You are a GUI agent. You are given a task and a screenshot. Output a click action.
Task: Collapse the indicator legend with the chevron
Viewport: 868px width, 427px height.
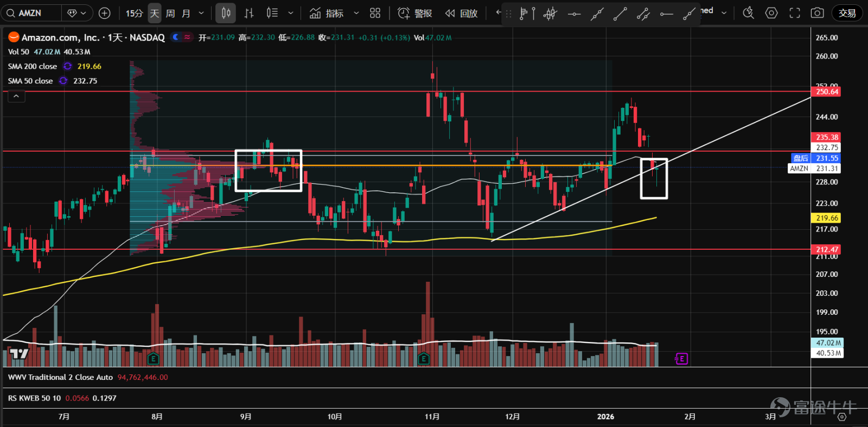[16, 96]
